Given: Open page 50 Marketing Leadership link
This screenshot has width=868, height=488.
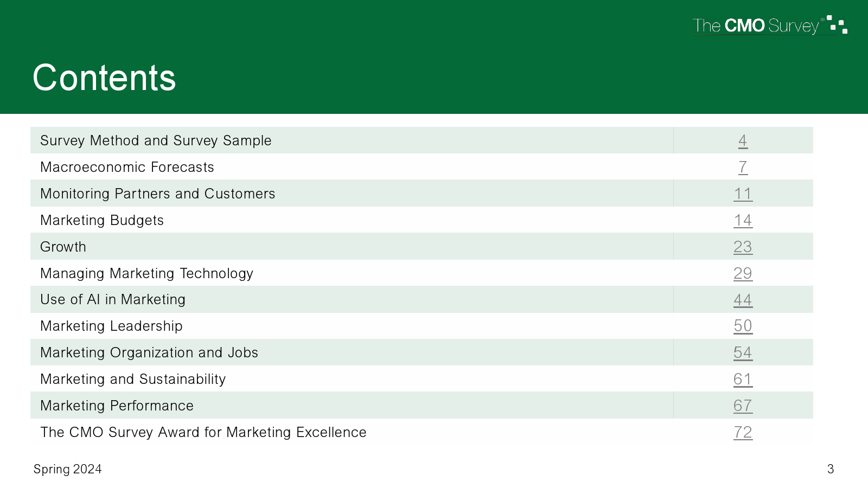Looking at the screenshot, I should (743, 326).
